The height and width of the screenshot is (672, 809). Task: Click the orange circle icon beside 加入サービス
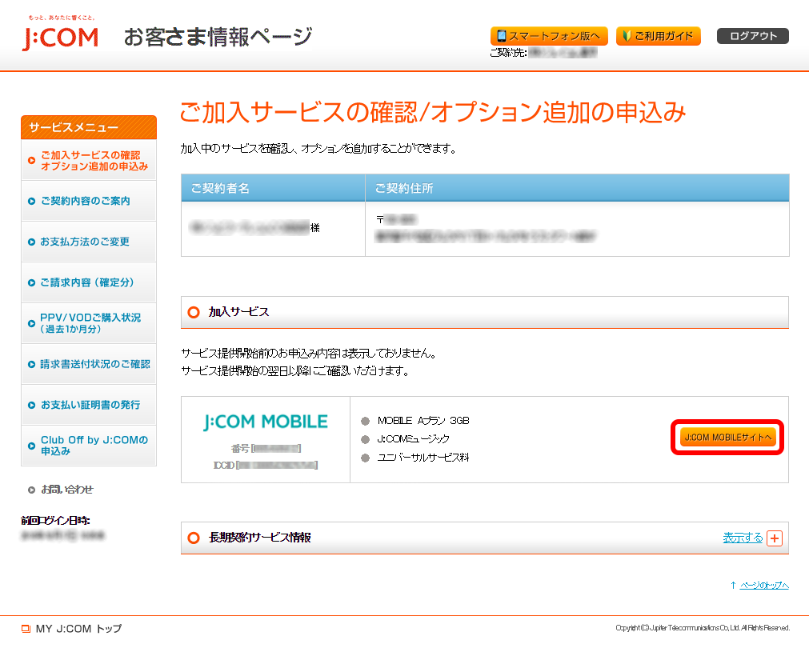pos(194,312)
